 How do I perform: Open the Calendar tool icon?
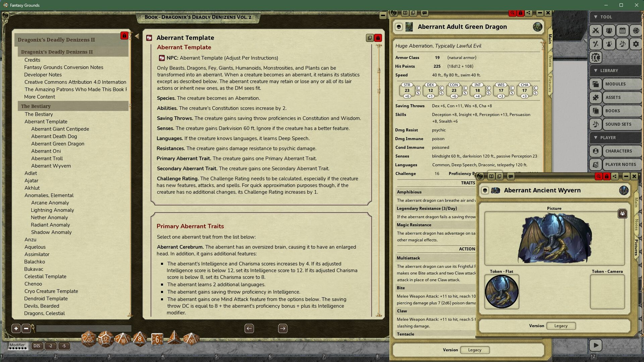click(623, 30)
